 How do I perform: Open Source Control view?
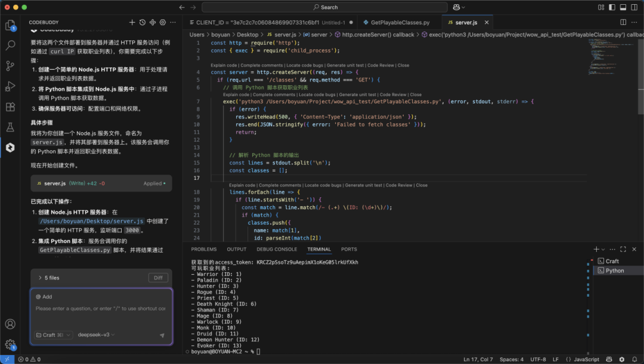click(10, 66)
